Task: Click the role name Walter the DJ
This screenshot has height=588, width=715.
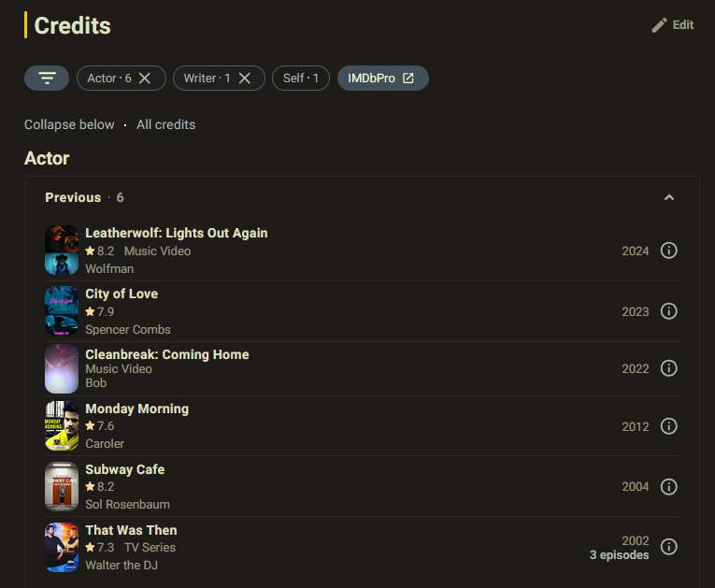Action: 122,566
